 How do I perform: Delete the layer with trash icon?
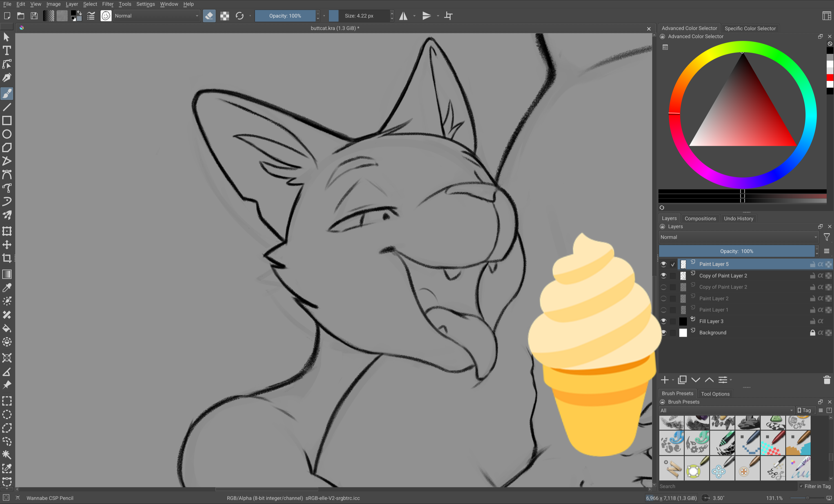click(x=827, y=380)
